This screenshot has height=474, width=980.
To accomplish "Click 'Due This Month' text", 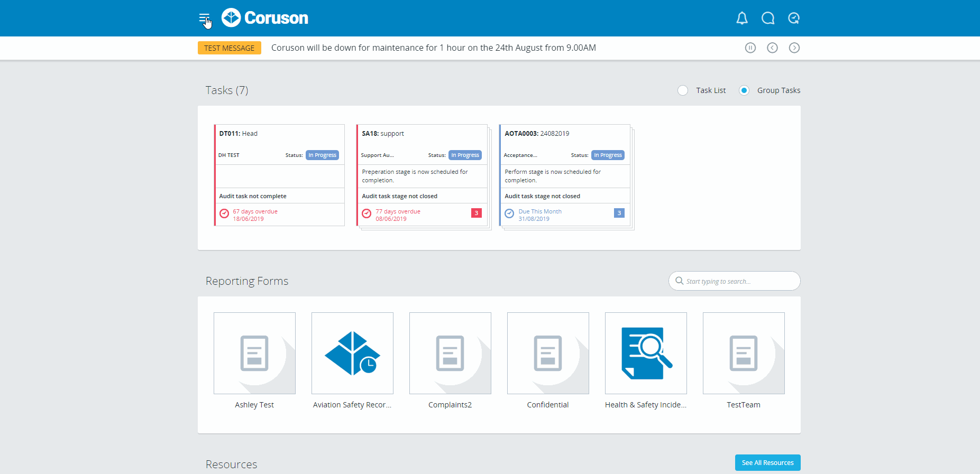I will 540,211.
